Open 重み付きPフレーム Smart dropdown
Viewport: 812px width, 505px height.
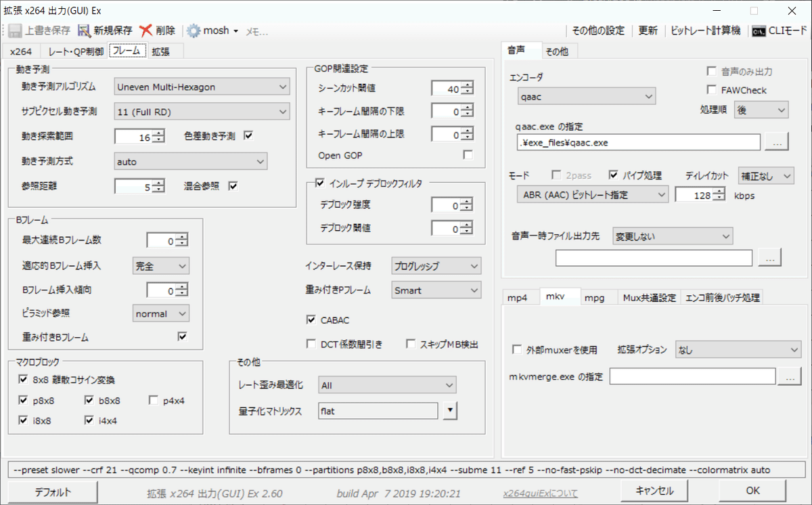(x=436, y=290)
